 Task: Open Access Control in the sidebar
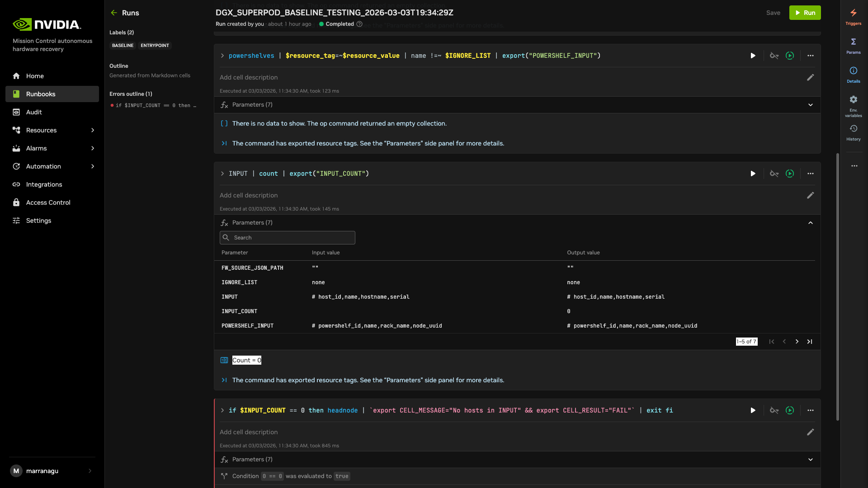52,202
